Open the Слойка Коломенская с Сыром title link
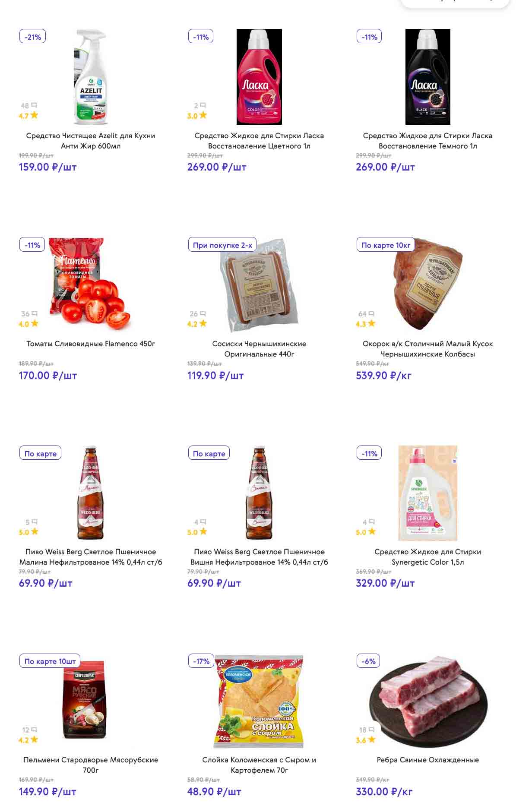Viewport: 516px width, 812px height. tap(259, 765)
